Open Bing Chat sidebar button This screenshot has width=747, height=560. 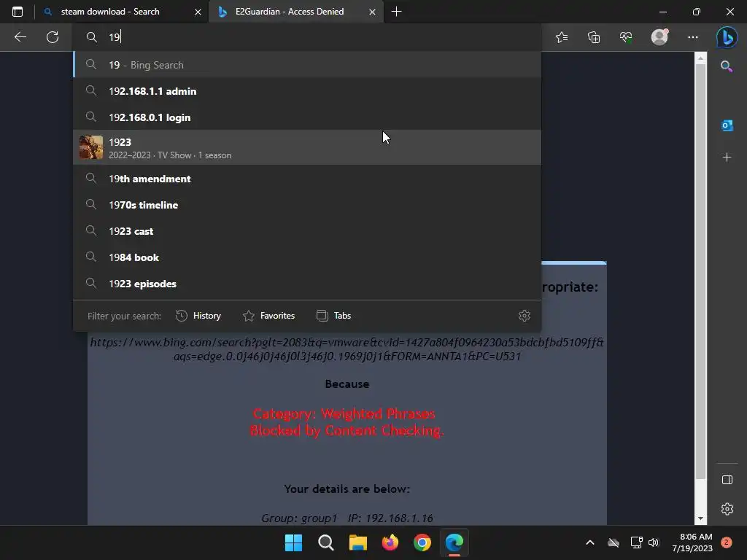tap(727, 36)
